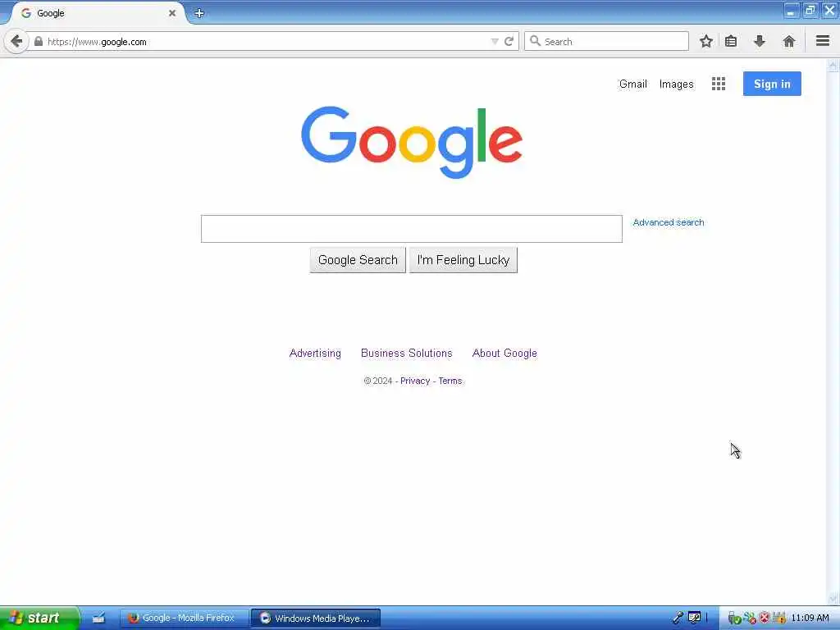Click the show desktop quick launch icon

(98, 619)
